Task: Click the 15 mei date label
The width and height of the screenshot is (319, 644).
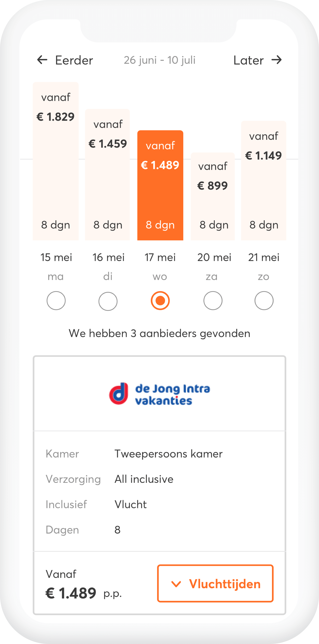Action: point(56,257)
